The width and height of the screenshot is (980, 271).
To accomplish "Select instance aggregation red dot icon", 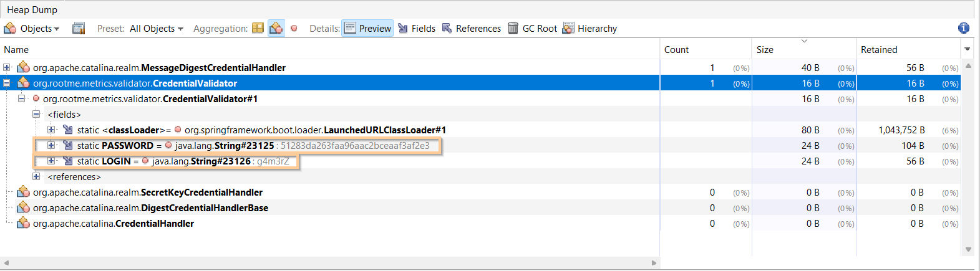I will click(x=294, y=29).
